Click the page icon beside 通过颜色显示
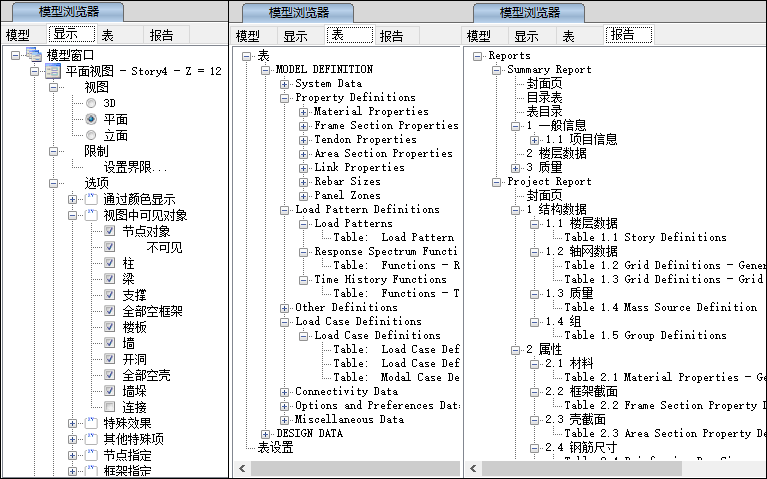The width and height of the screenshot is (767, 479). tap(92, 200)
